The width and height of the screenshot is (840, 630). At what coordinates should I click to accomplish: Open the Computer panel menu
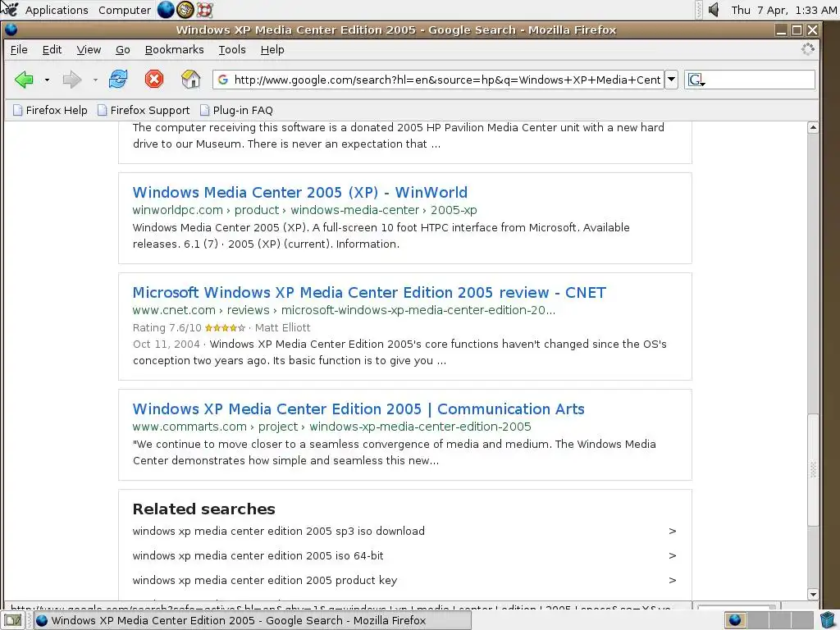[x=125, y=10]
